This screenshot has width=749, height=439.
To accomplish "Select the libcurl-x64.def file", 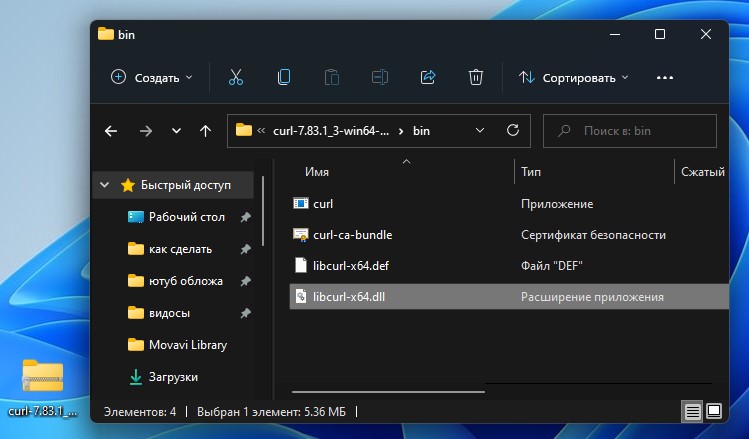I will (x=351, y=266).
